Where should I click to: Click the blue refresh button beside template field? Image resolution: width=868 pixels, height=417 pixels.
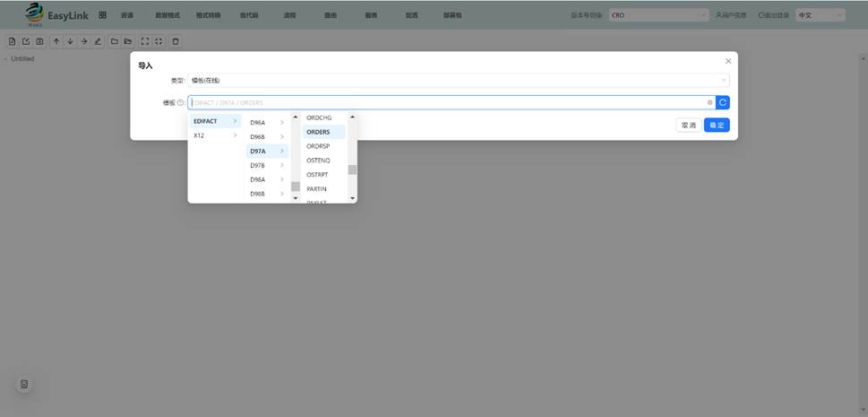click(722, 102)
